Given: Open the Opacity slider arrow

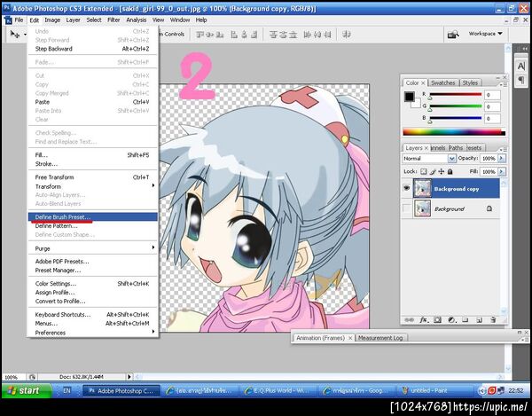Looking at the screenshot, I should pyautogui.click(x=502, y=159).
